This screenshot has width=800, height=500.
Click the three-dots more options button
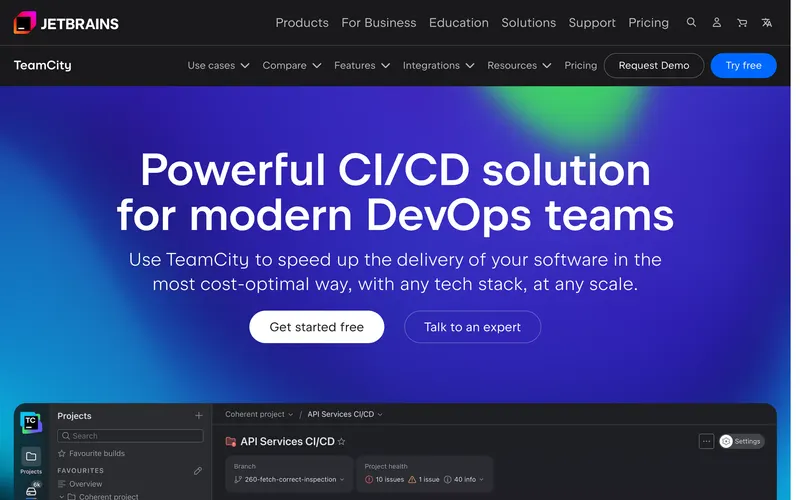point(706,441)
